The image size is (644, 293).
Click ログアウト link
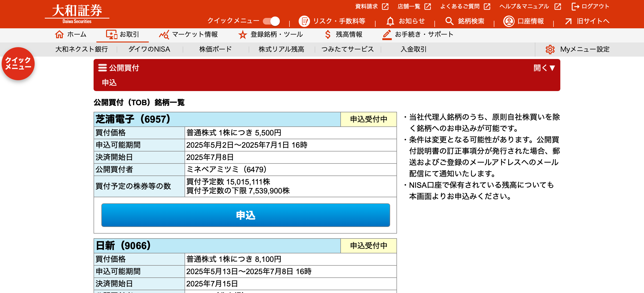click(x=595, y=7)
